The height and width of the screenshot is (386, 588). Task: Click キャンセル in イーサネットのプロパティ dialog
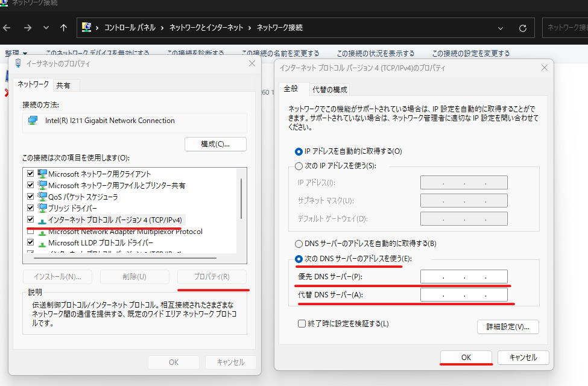(230, 362)
